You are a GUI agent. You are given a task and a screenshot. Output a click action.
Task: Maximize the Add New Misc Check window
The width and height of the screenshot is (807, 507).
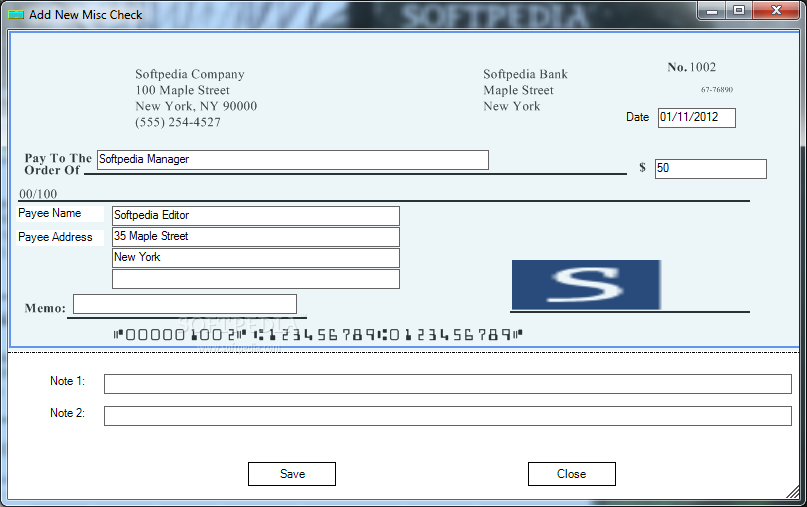[739, 10]
